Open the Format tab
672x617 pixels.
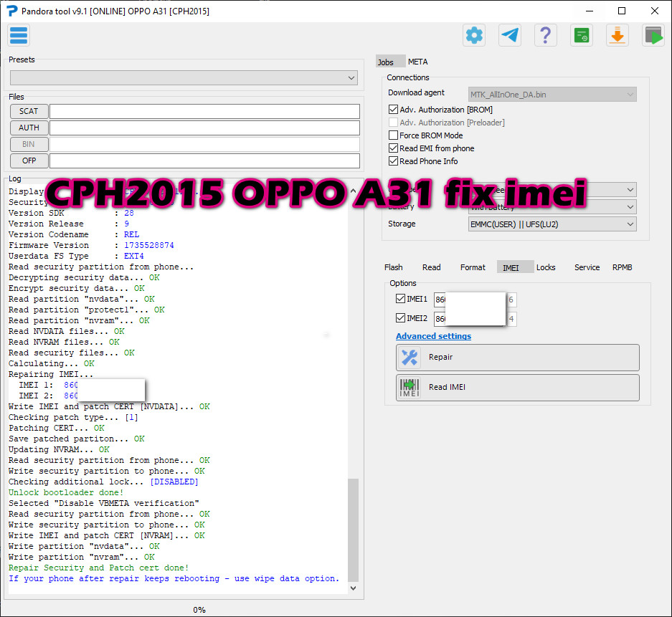tap(473, 267)
